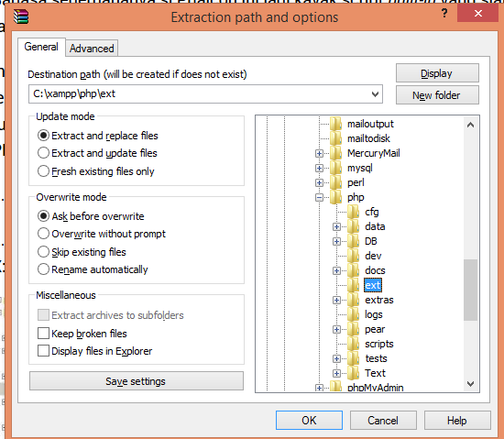Image resolution: width=504 pixels, height=439 pixels.
Task: Click the perl folder icon
Action: tap(336, 182)
